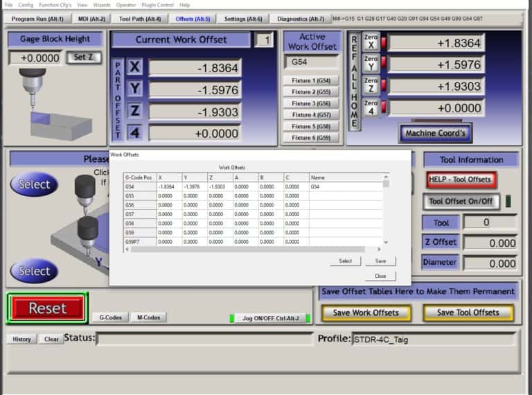Click Save Work Offsets button
532x395 pixels.
click(366, 313)
